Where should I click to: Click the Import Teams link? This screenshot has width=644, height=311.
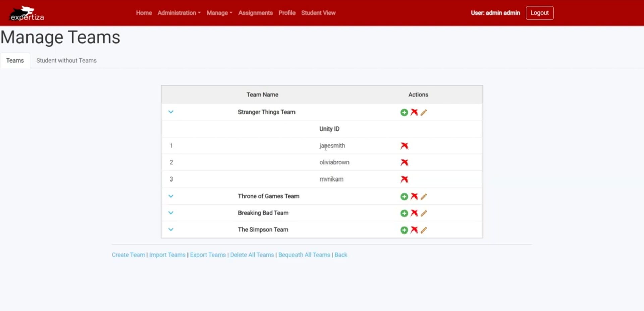[x=167, y=255]
